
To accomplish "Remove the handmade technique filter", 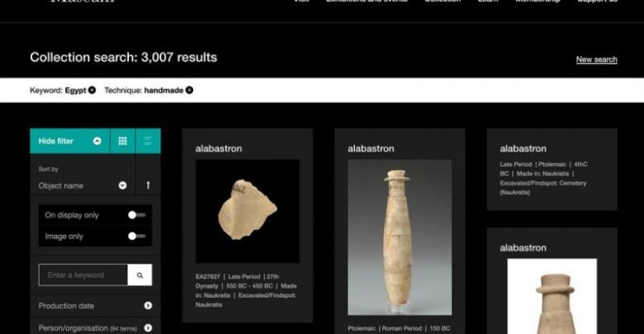I will 189,90.
